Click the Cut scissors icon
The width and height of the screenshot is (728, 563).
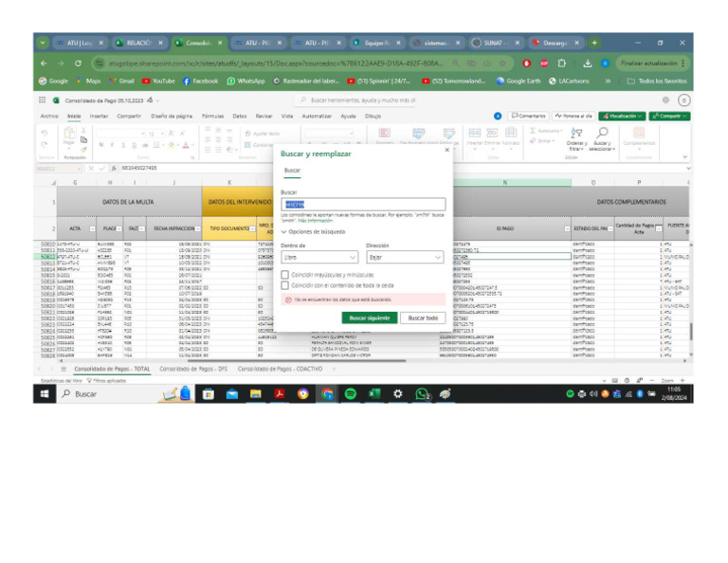83,131
